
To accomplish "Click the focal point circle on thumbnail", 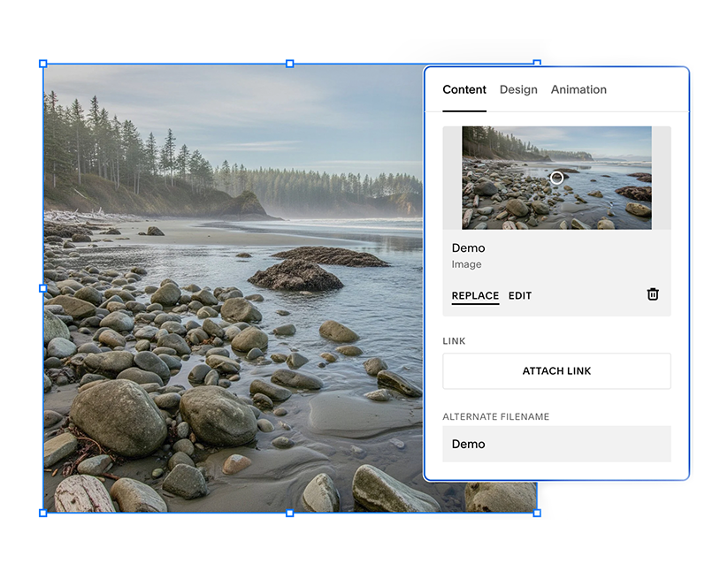I will click(x=556, y=178).
